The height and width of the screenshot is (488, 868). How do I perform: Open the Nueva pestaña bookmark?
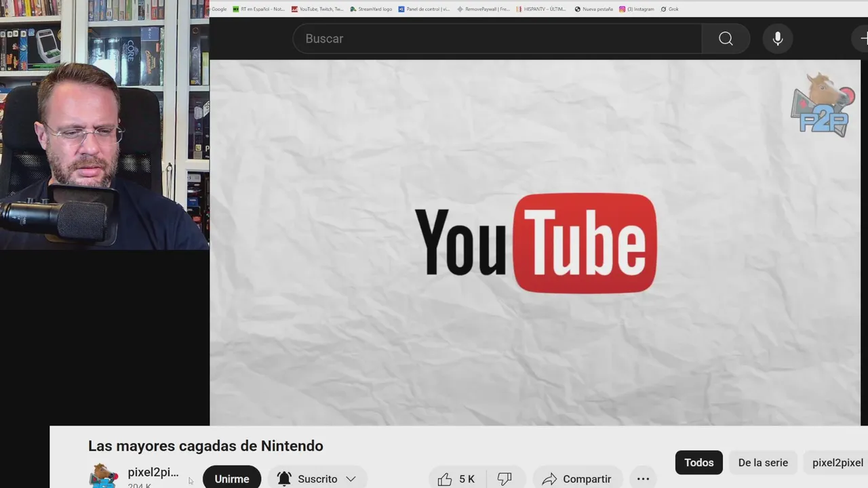tap(594, 9)
